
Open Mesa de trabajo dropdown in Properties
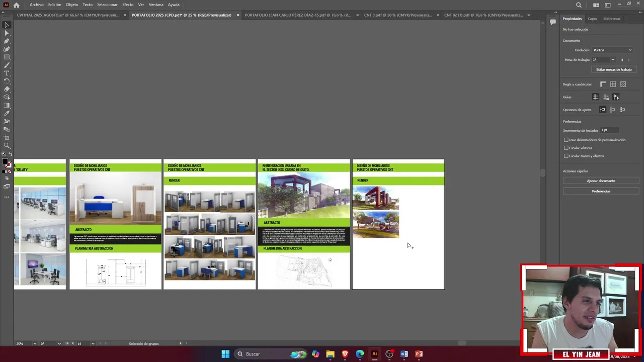click(613, 60)
